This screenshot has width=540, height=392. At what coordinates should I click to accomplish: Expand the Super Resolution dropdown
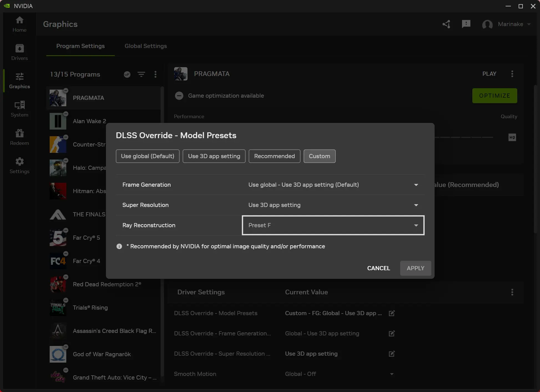coord(333,205)
